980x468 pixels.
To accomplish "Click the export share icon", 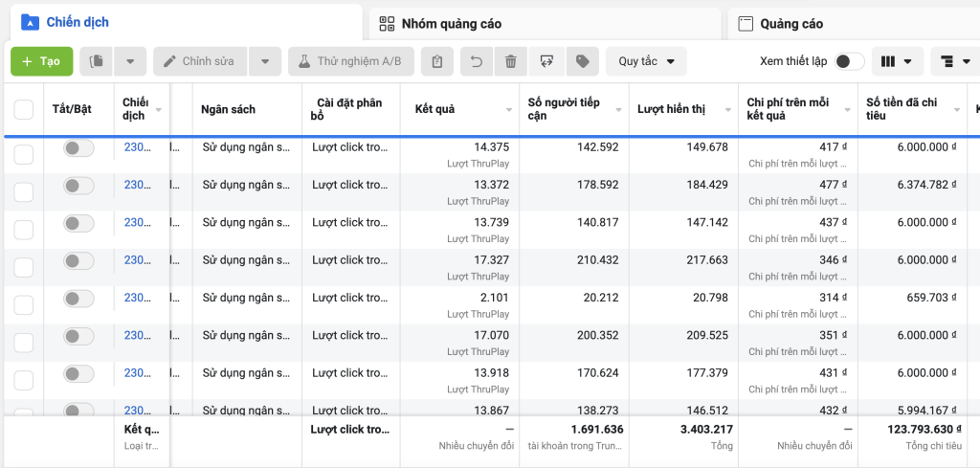I will pyautogui.click(x=546, y=61).
